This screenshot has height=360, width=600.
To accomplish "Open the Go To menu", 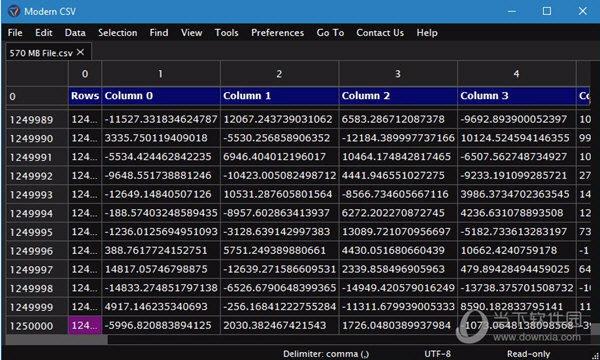I will click(330, 33).
